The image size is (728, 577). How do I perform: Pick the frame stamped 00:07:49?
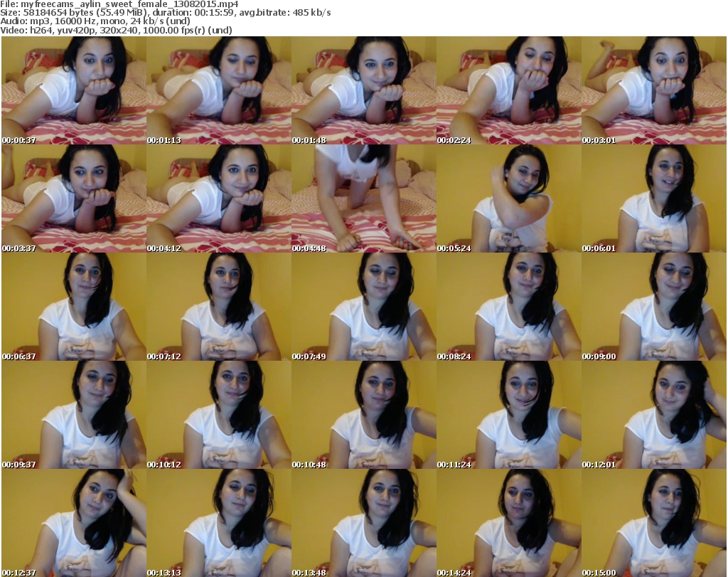coord(363,307)
